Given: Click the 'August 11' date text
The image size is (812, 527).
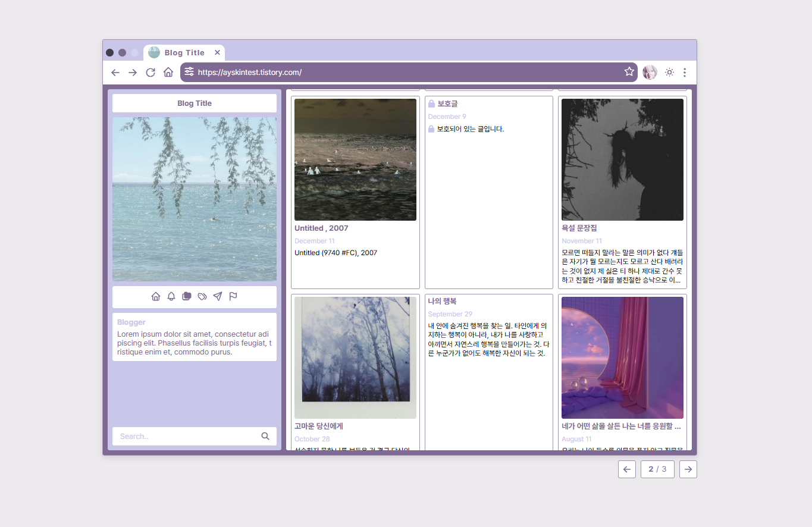Looking at the screenshot, I should (576, 439).
